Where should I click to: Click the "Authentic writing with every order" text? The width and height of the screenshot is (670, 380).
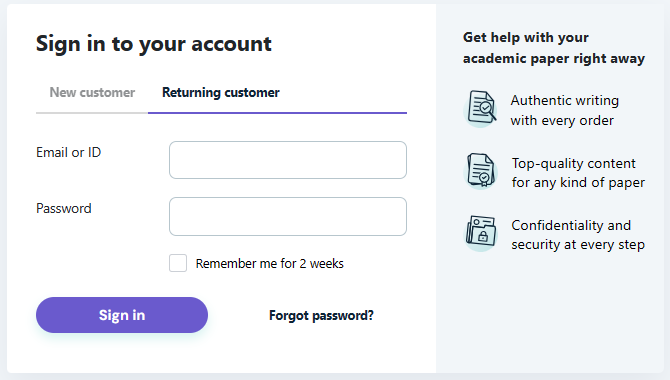(564, 110)
